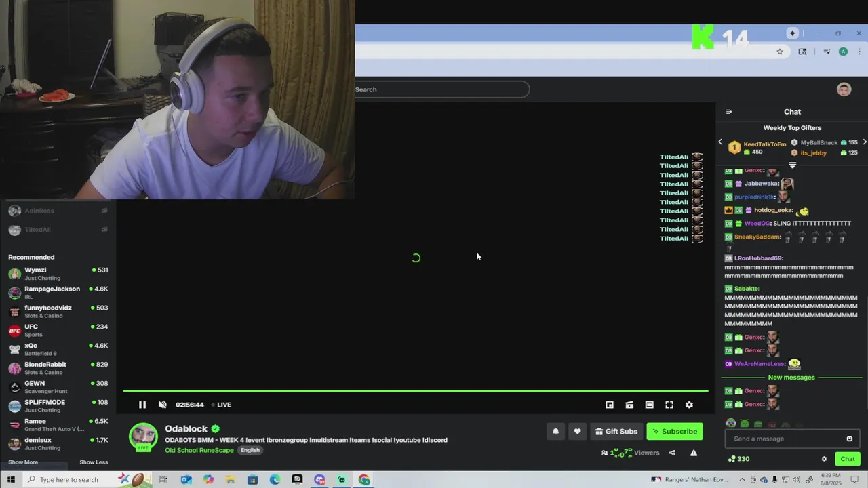
Task: Expand the pinned gifters dropdown handle
Action: 792,165
